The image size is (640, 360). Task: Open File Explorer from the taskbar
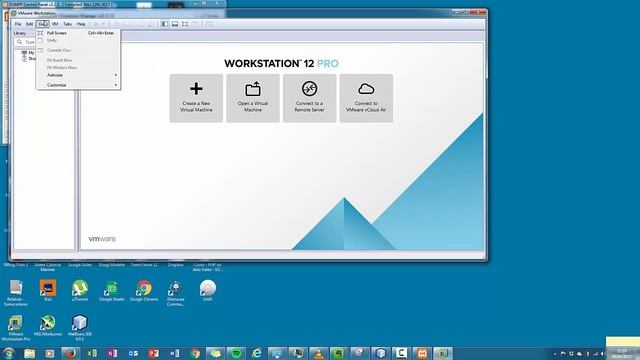click(29, 353)
